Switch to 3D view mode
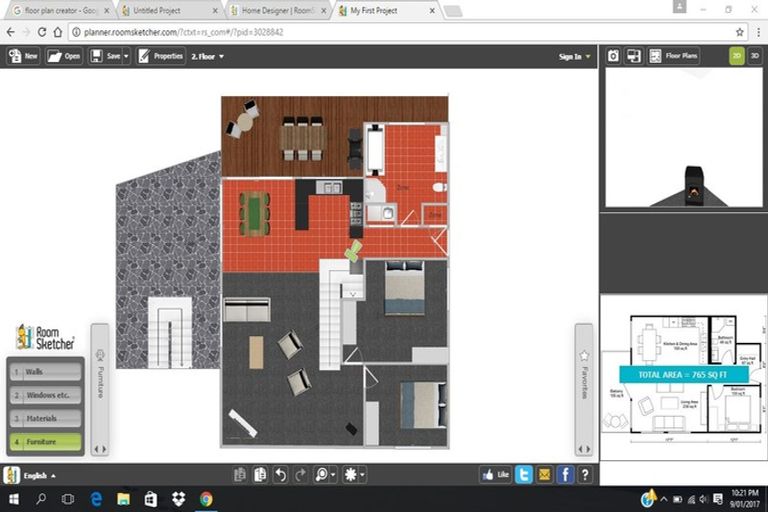 [x=755, y=56]
